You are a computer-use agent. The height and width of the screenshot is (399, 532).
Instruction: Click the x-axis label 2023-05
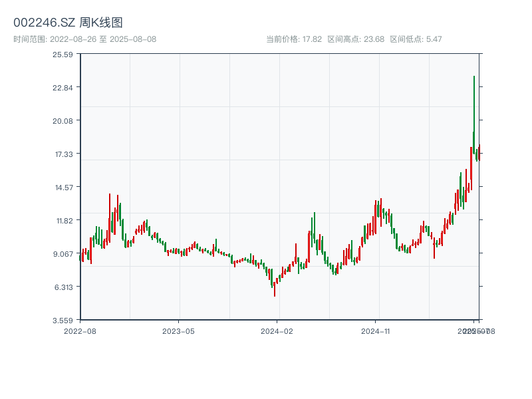click(x=178, y=331)
